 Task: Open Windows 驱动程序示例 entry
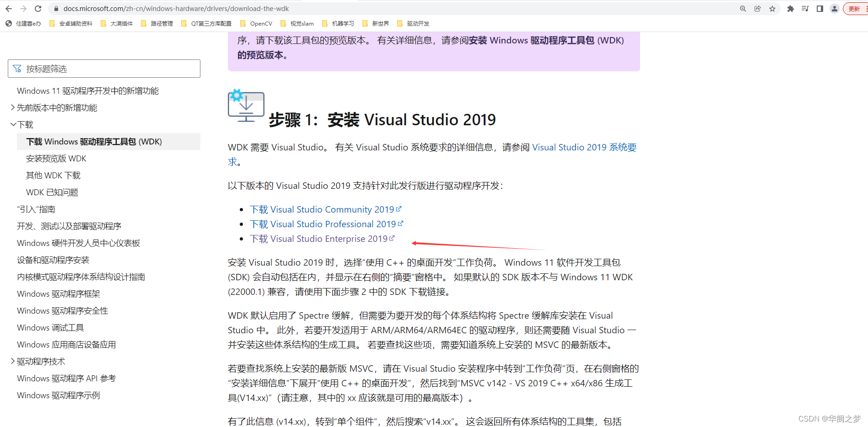(59, 395)
